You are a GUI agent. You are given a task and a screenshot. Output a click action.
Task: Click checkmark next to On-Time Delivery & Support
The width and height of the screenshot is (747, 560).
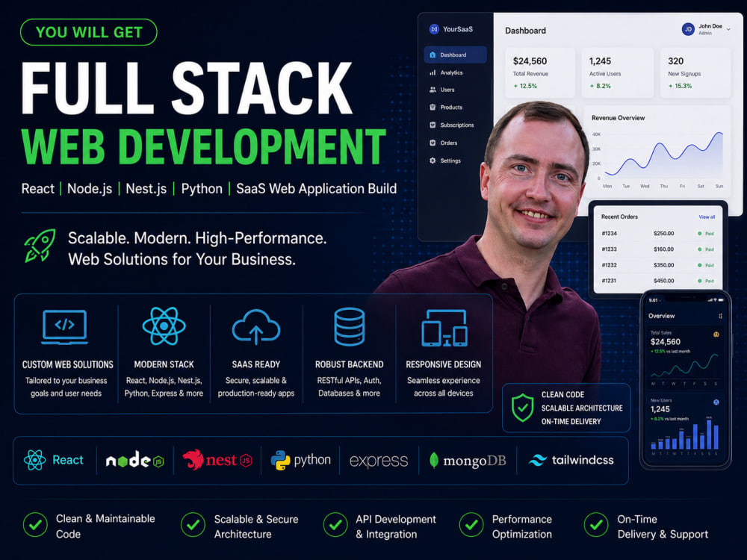coord(596,525)
